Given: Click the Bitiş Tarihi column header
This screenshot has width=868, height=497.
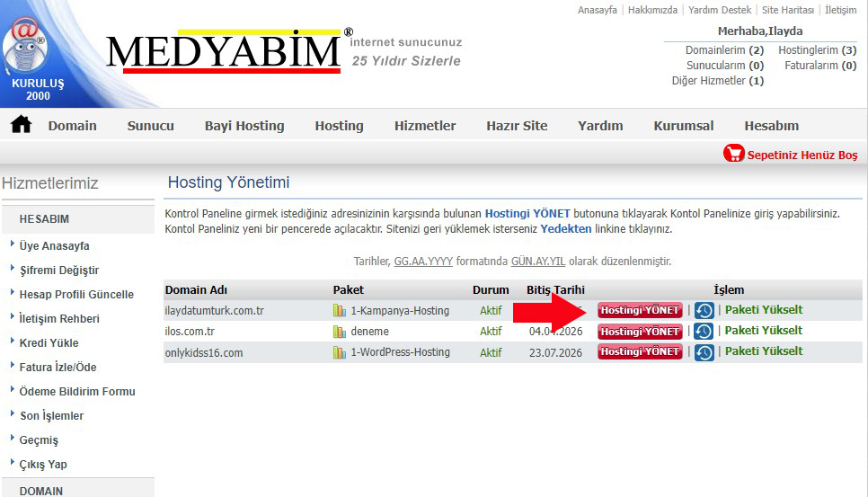Looking at the screenshot, I should coord(555,290).
